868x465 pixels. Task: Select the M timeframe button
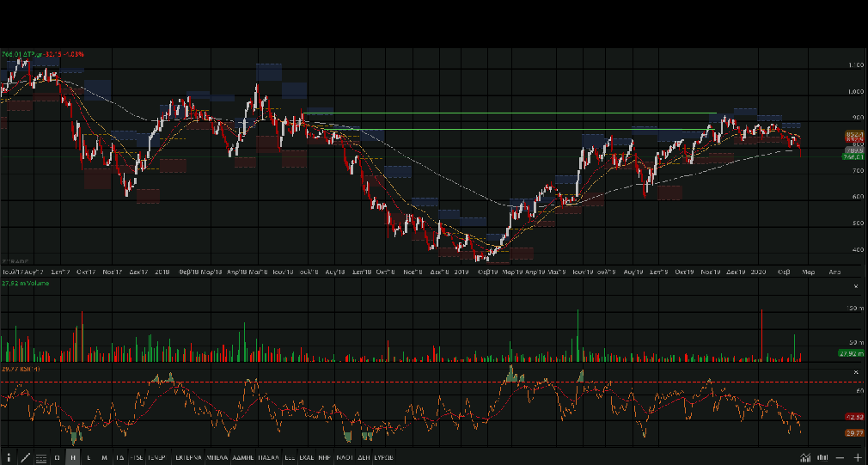click(x=104, y=457)
